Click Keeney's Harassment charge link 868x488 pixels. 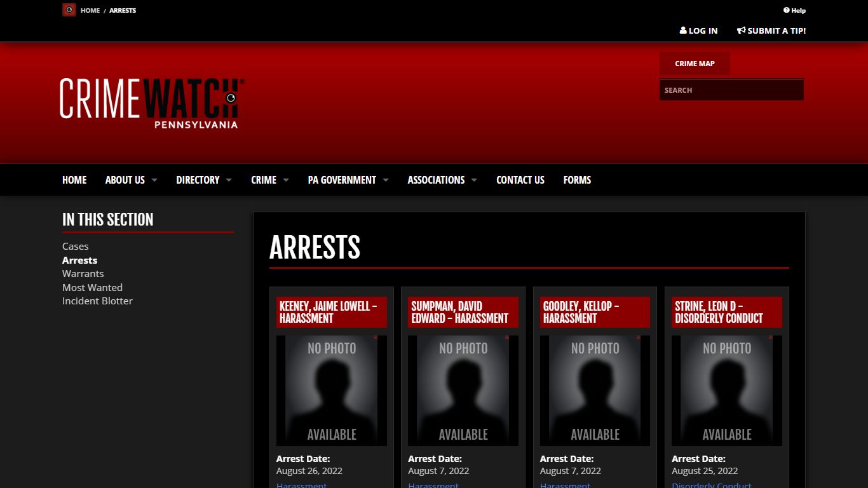[301, 485]
